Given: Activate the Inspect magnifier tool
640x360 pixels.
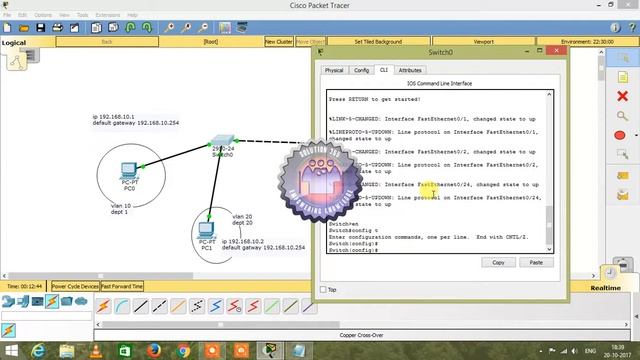Looking at the screenshot, I should [x=622, y=116].
